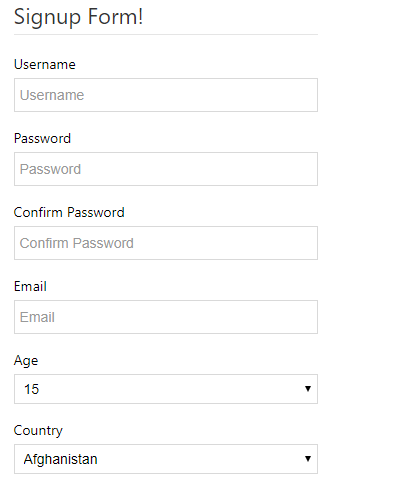Click the selected Afghanistan value text
This screenshot has width=393, height=493.
(x=60, y=459)
